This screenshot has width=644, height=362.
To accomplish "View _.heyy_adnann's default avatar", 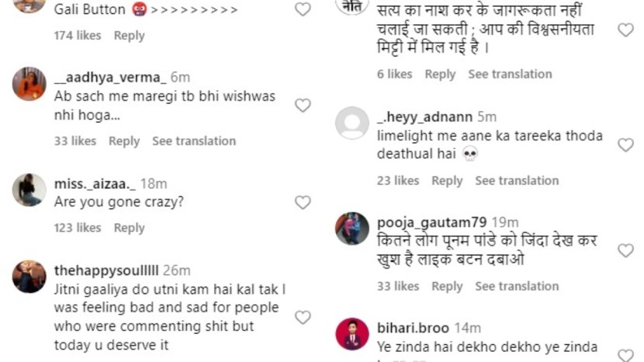I will [x=352, y=123].
